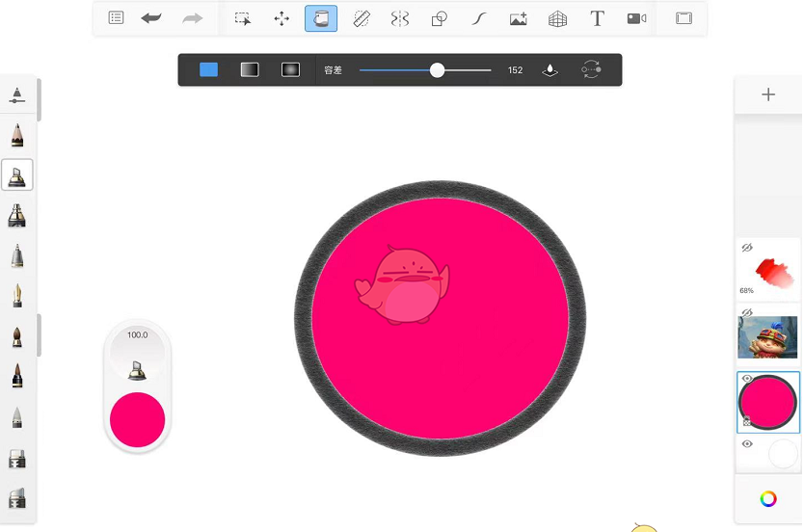Click the tolerance value 152
Screen dimensions: 804x532
pos(516,70)
